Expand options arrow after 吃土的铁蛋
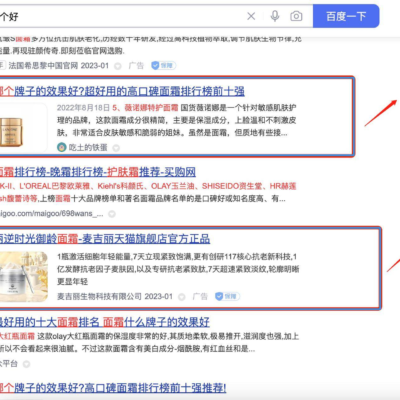The width and height of the screenshot is (400, 400). pyautogui.click(x=116, y=148)
